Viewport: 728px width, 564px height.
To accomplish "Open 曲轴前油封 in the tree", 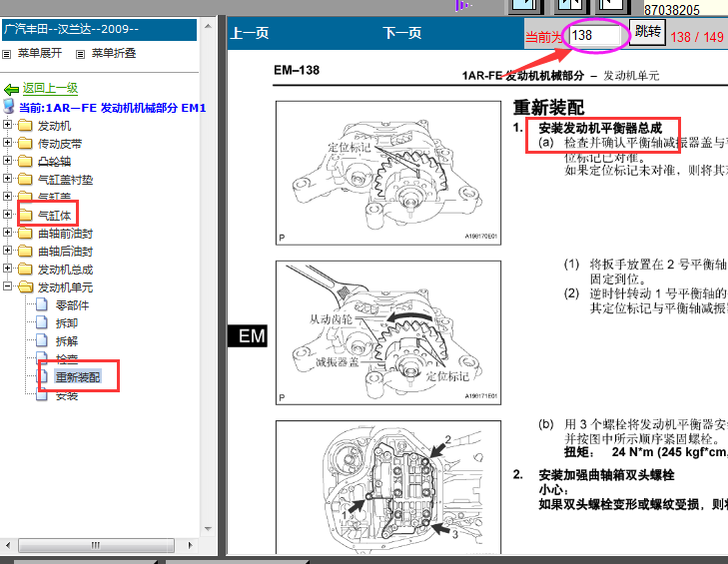I will point(66,234).
